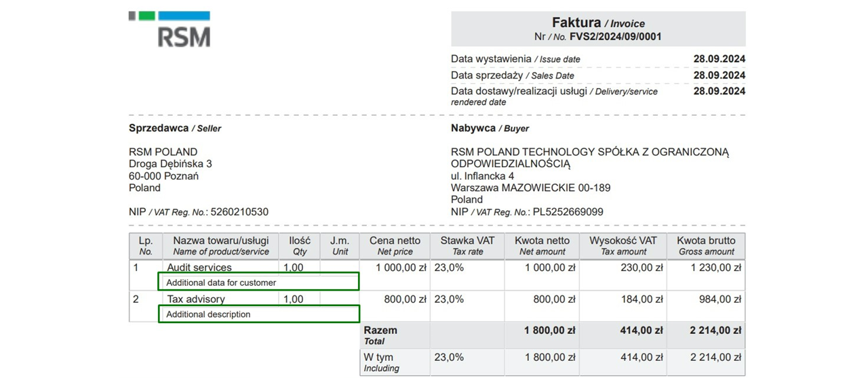This screenshot has height=384, width=868.
Task: Click the seller street address Droga Dębińska 3
Action: (x=170, y=164)
